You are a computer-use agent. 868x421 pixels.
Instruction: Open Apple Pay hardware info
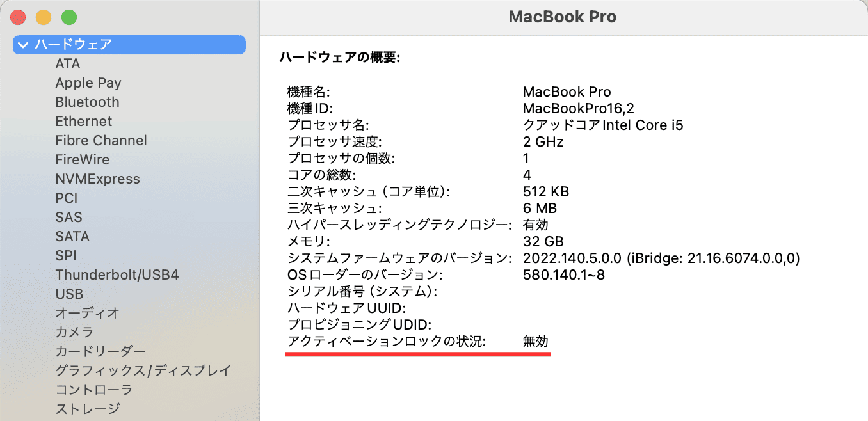tap(88, 83)
